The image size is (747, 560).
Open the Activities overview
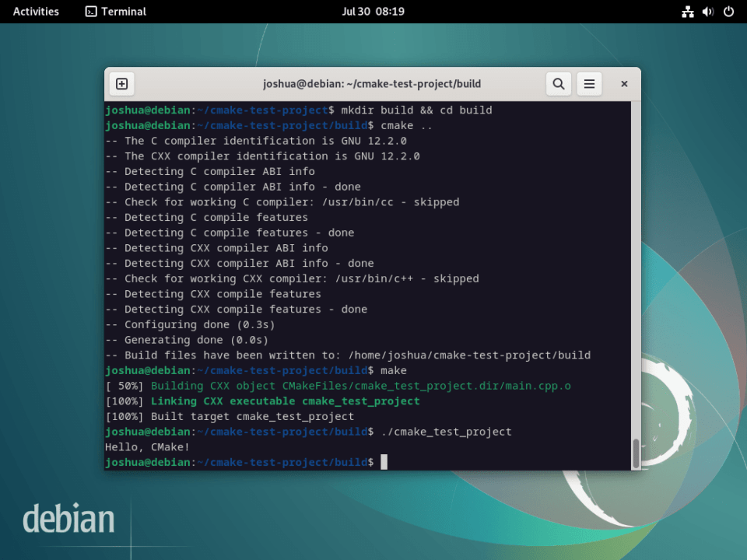click(x=35, y=11)
